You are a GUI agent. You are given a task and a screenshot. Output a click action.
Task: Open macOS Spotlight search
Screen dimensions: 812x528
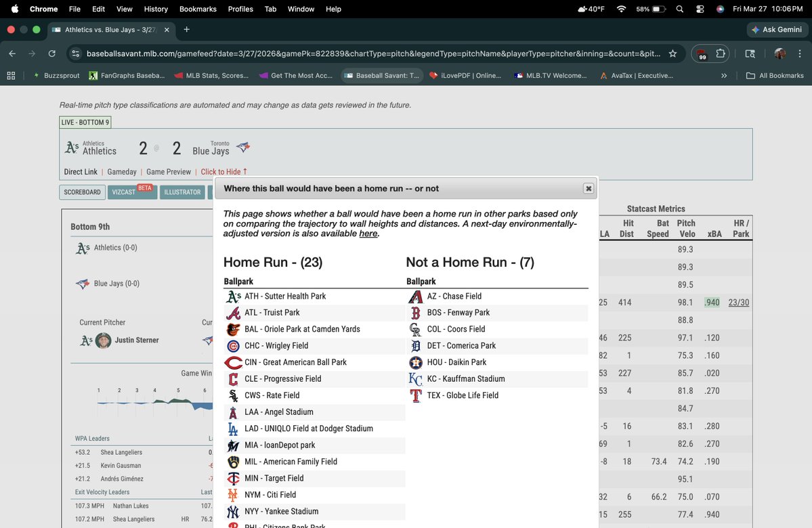click(679, 9)
